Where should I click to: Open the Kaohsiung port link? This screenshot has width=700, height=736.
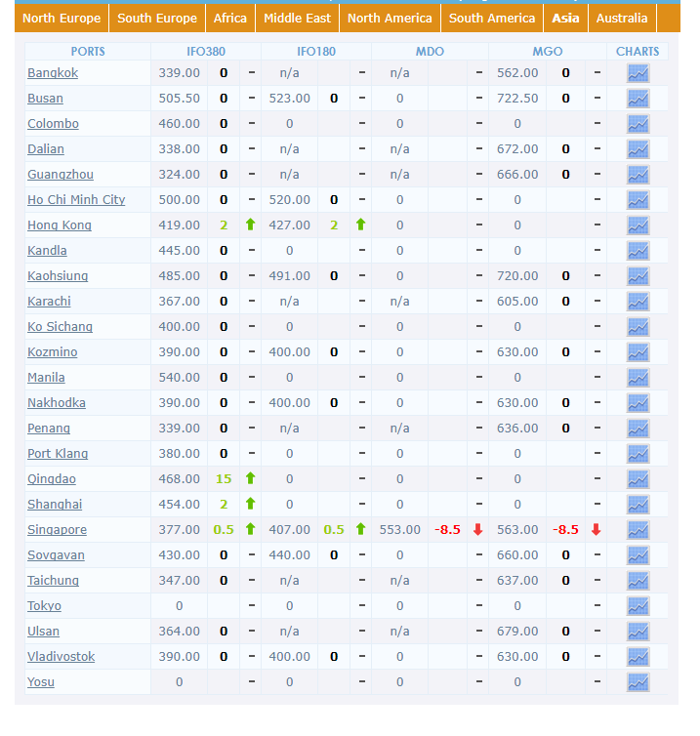pyautogui.click(x=58, y=276)
